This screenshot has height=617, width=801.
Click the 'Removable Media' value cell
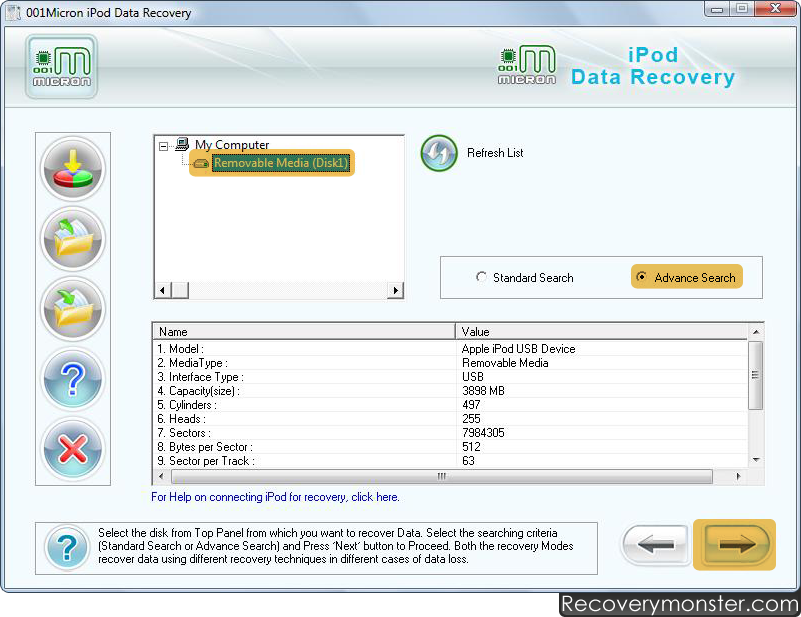tap(505, 363)
